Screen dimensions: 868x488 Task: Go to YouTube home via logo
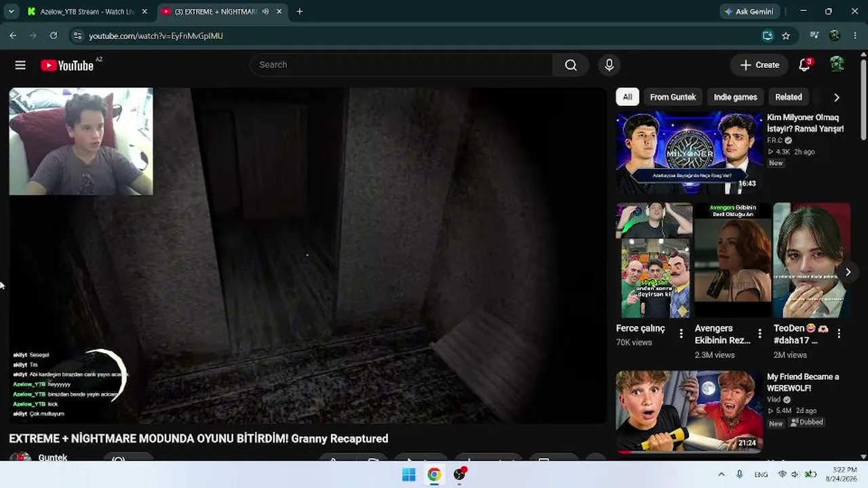pyautogui.click(x=67, y=65)
